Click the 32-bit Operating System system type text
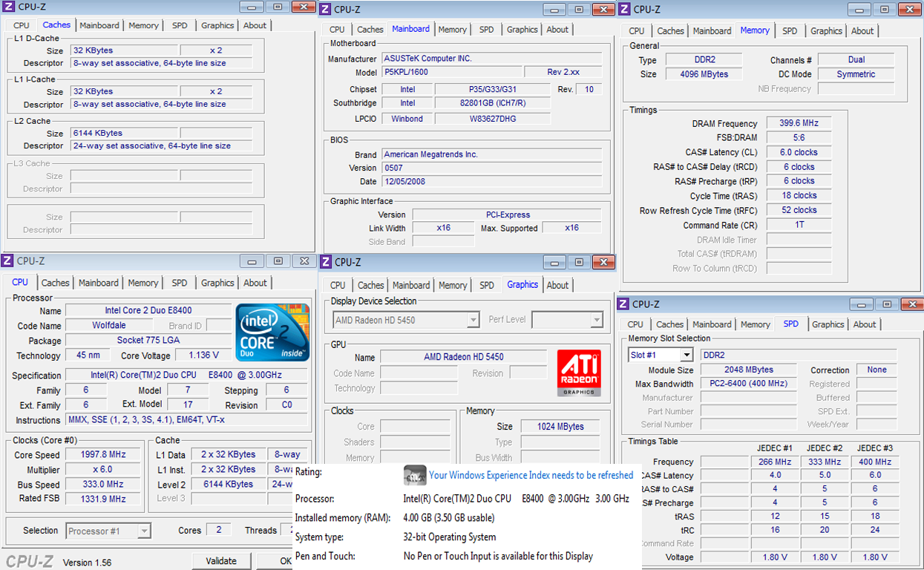 (x=451, y=537)
